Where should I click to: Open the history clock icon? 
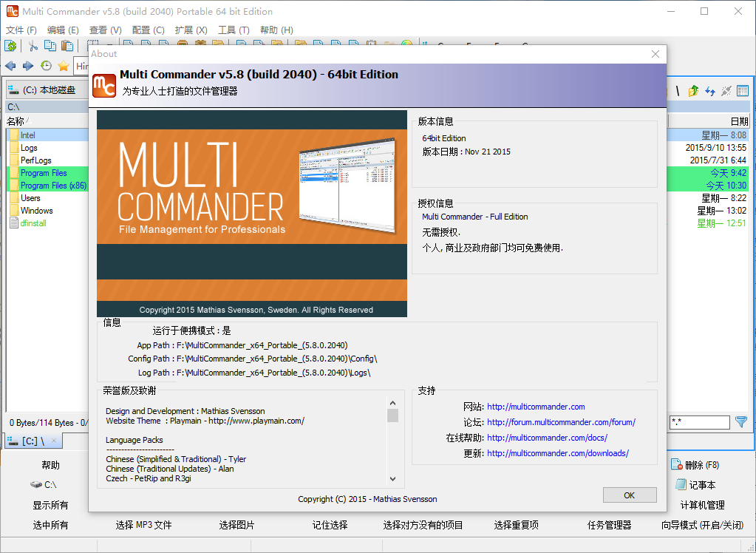click(47, 66)
